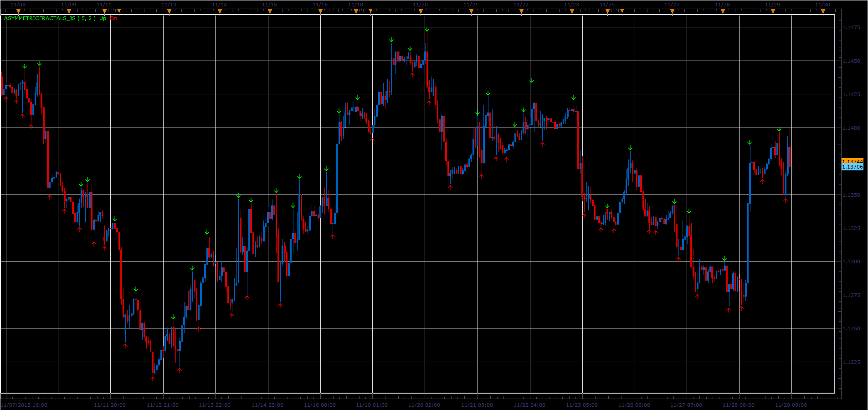
Task: Click the 11/15 orange session marker
Action: 270,11
